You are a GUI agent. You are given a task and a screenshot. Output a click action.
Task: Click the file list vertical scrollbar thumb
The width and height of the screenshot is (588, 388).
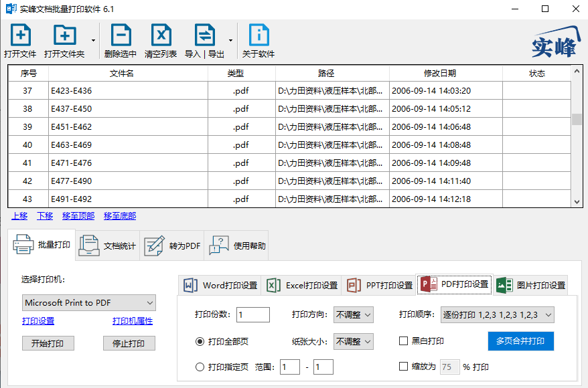tap(577, 120)
